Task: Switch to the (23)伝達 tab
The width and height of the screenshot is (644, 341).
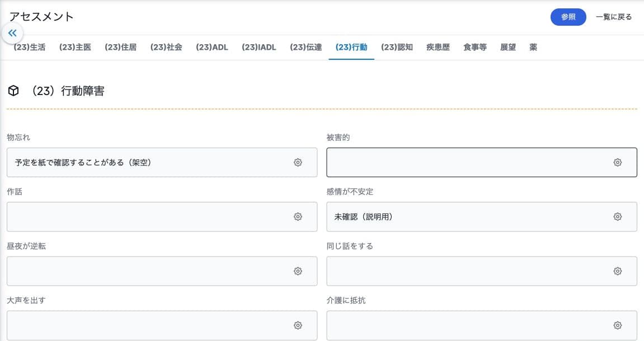Action: (306, 47)
